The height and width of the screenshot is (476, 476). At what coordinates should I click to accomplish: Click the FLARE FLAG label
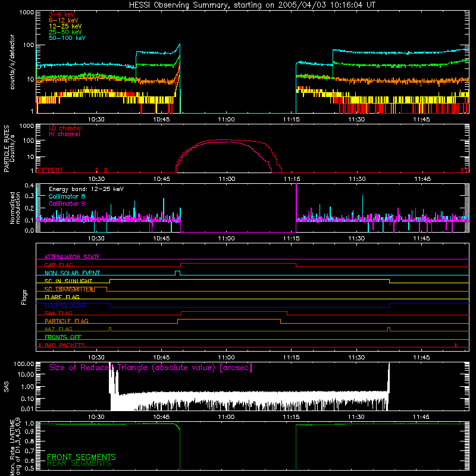tap(62, 297)
